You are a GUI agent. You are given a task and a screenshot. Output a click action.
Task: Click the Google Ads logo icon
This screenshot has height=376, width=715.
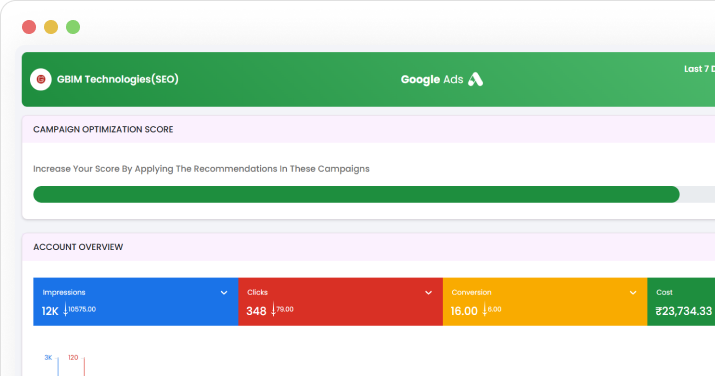coord(476,79)
